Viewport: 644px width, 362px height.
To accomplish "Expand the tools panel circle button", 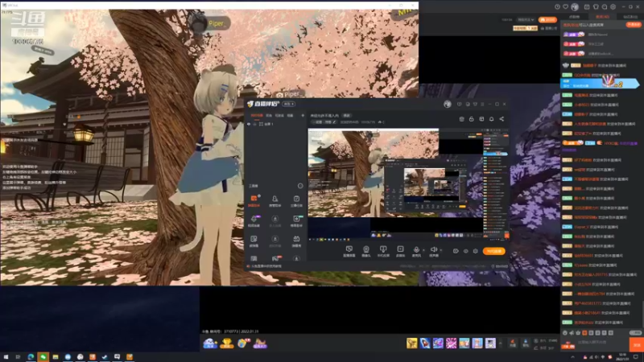I will point(300,186).
